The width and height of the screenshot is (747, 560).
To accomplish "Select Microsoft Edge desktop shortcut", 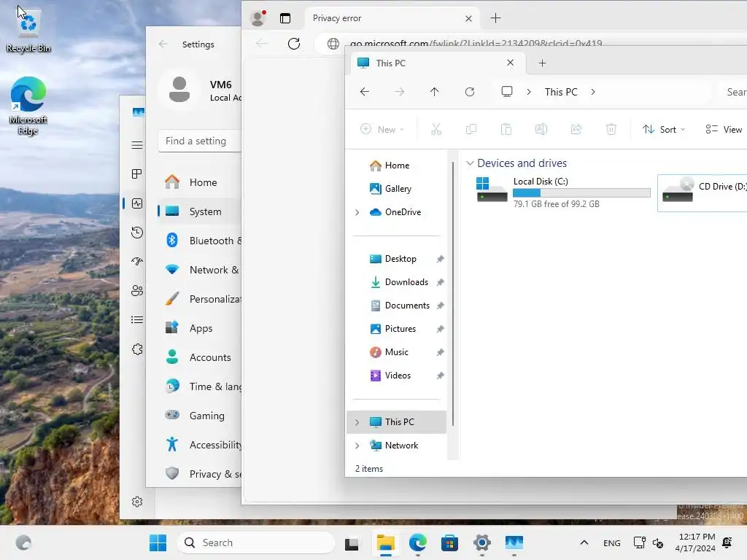I will (28, 106).
